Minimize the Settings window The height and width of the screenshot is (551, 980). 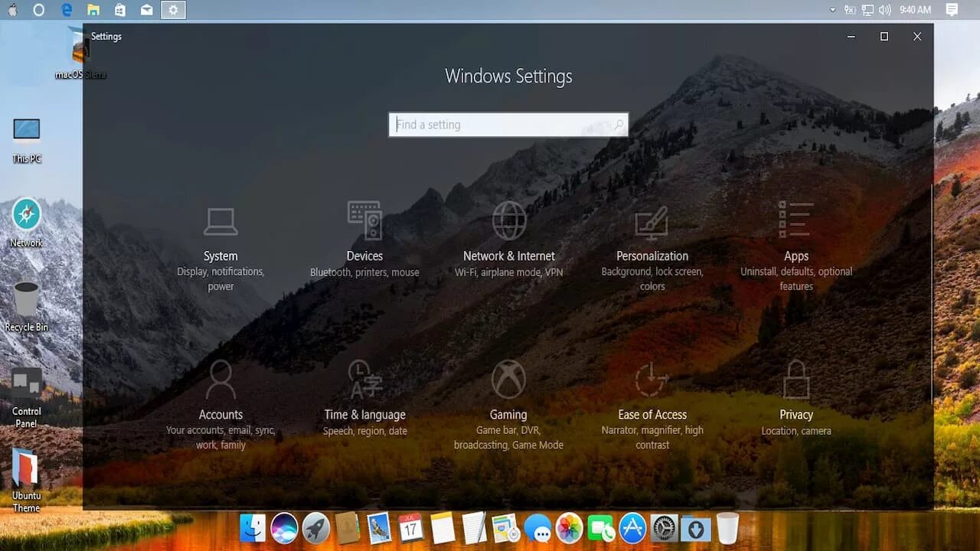851,36
